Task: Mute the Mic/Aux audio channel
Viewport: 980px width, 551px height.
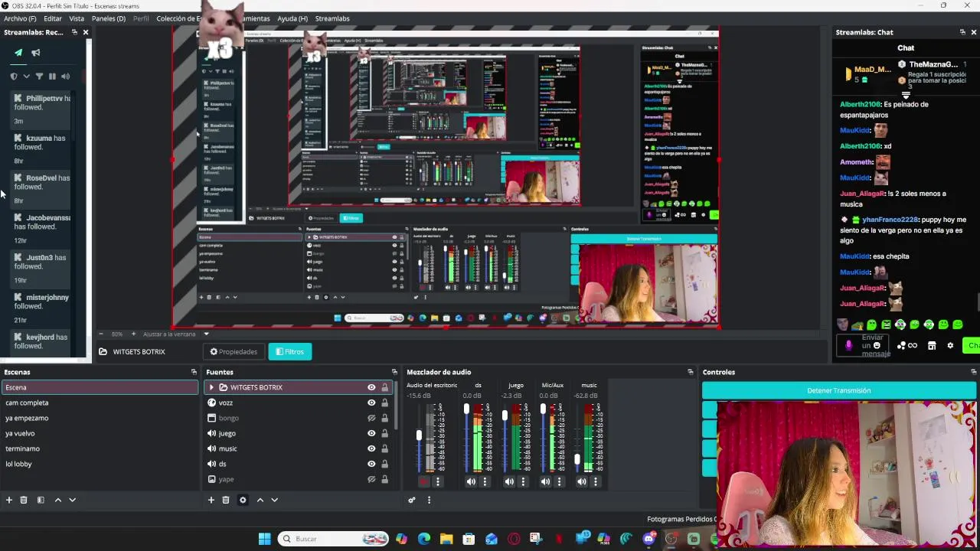Action: (x=545, y=481)
